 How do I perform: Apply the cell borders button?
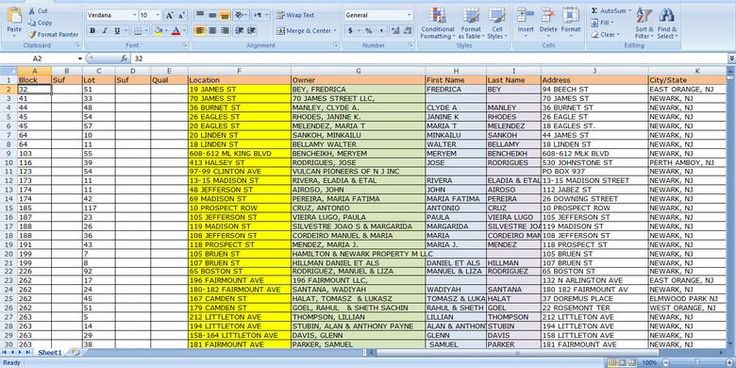pyautogui.click(x=138, y=31)
